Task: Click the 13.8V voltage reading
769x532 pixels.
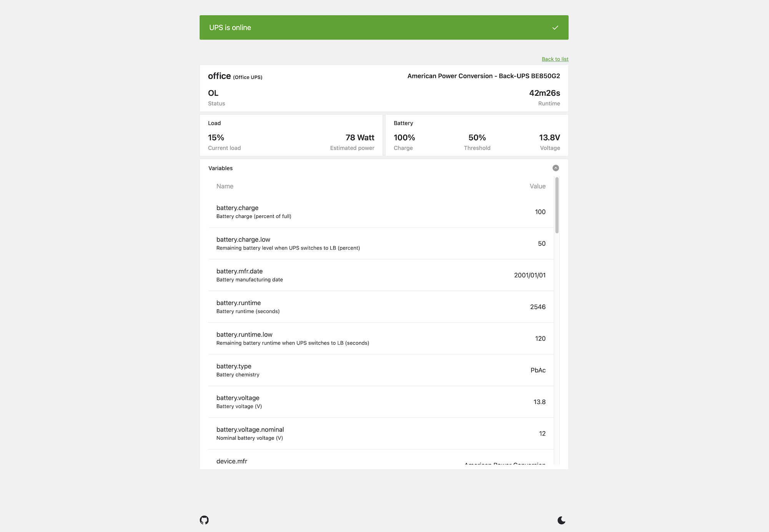Action: point(549,138)
